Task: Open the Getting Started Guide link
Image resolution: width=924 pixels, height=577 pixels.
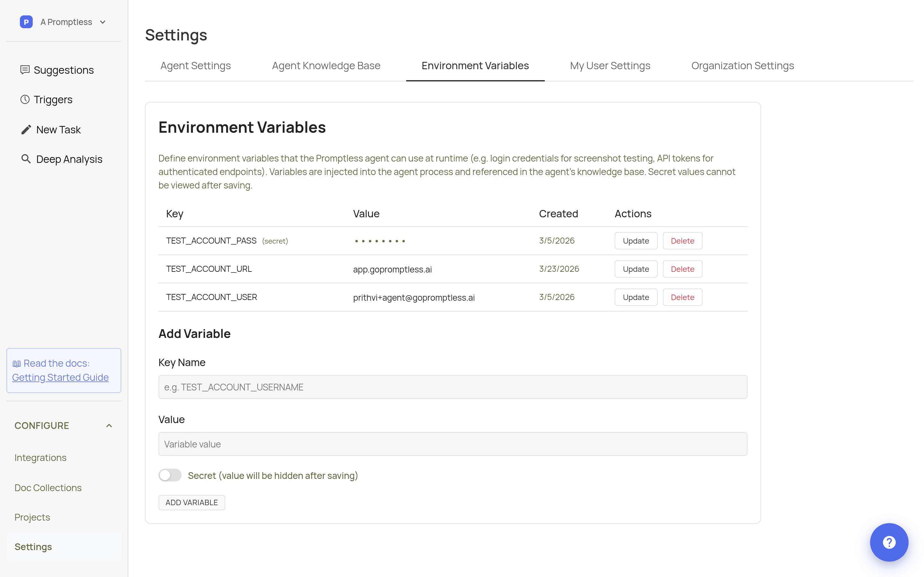Action: [60, 377]
